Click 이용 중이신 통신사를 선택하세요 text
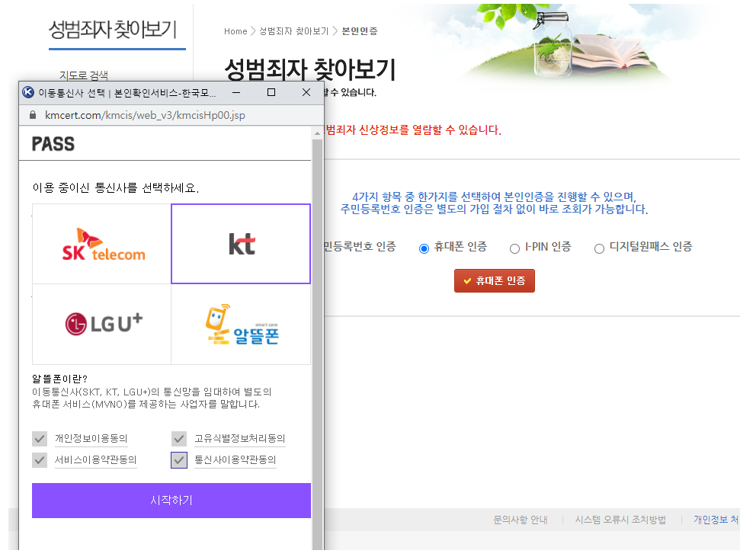 (116, 187)
